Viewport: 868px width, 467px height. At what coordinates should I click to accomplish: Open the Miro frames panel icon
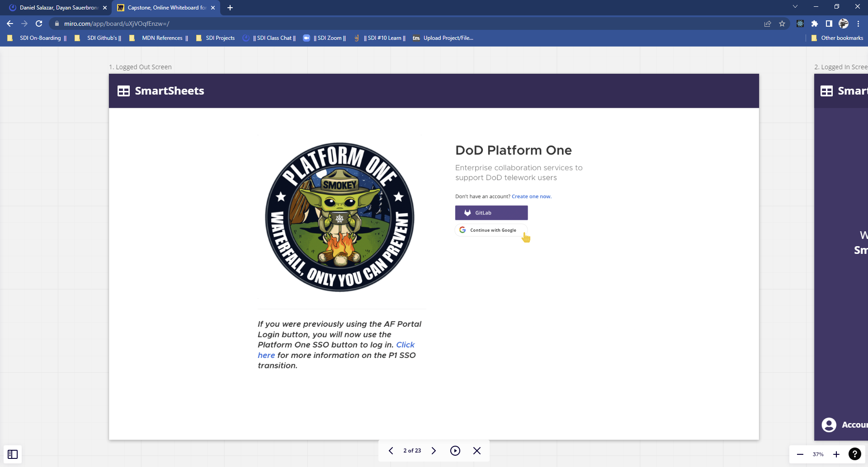click(x=13, y=454)
